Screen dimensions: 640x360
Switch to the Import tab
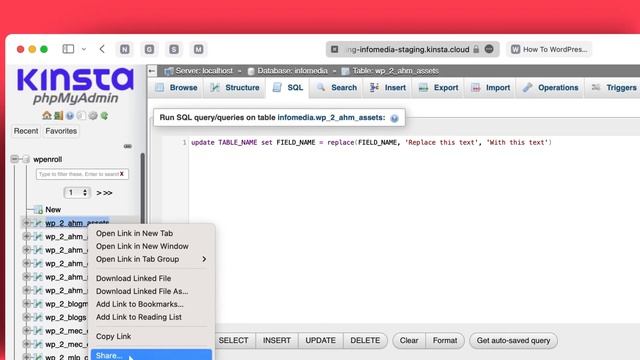tap(491, 88)
